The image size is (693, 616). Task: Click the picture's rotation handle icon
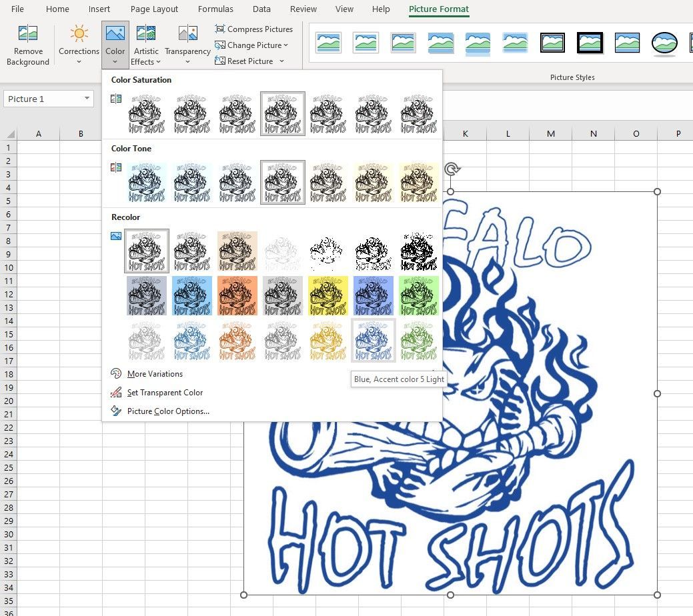point(452,169)
